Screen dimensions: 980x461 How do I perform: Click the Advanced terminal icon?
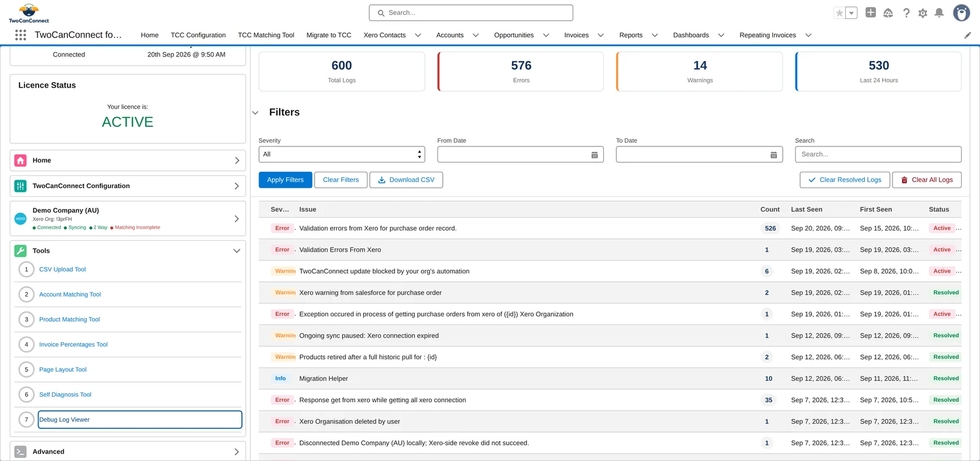click(20, 452)
